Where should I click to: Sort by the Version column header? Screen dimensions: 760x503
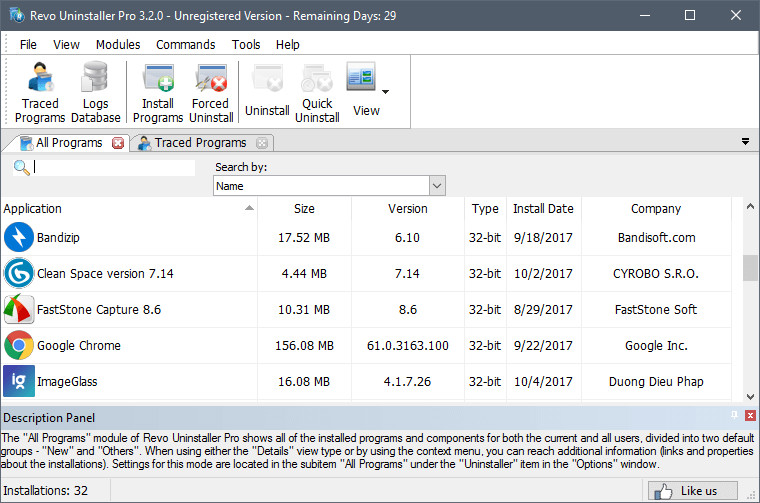(408, 209)
